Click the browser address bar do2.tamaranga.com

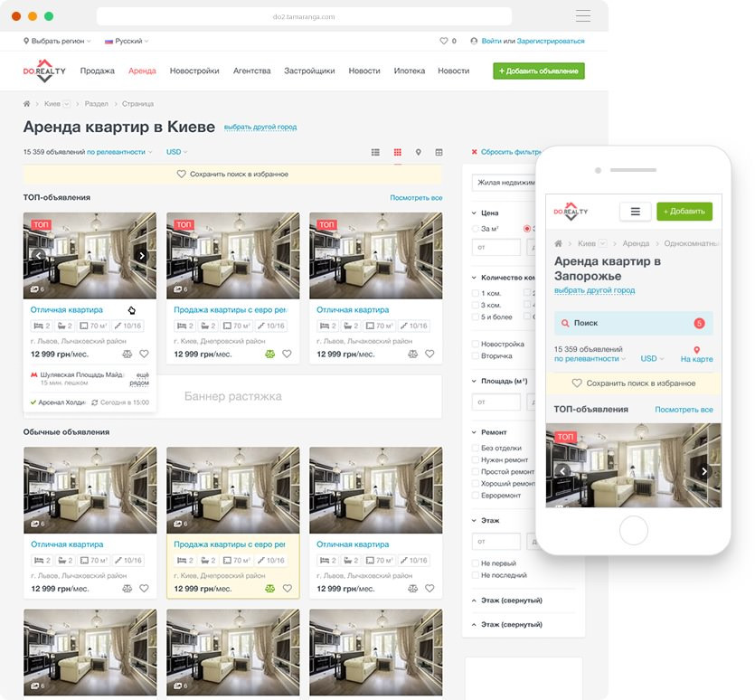pos(304,16)
